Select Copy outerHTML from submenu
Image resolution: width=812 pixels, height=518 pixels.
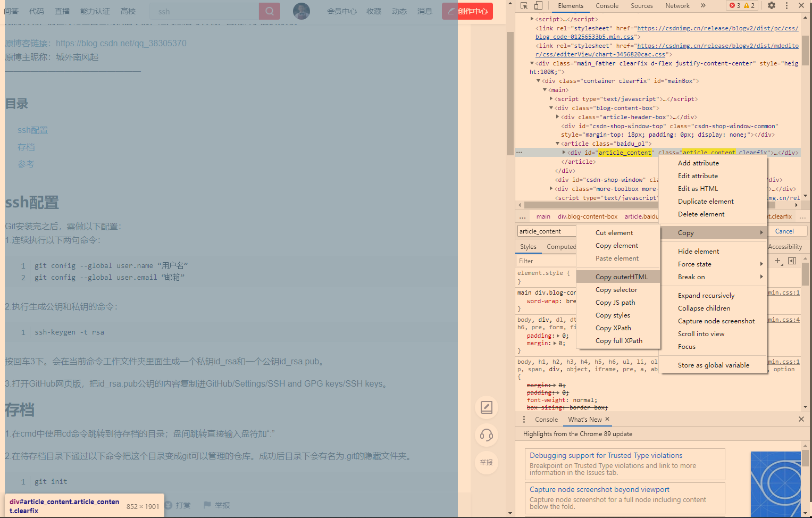[618, 277]
